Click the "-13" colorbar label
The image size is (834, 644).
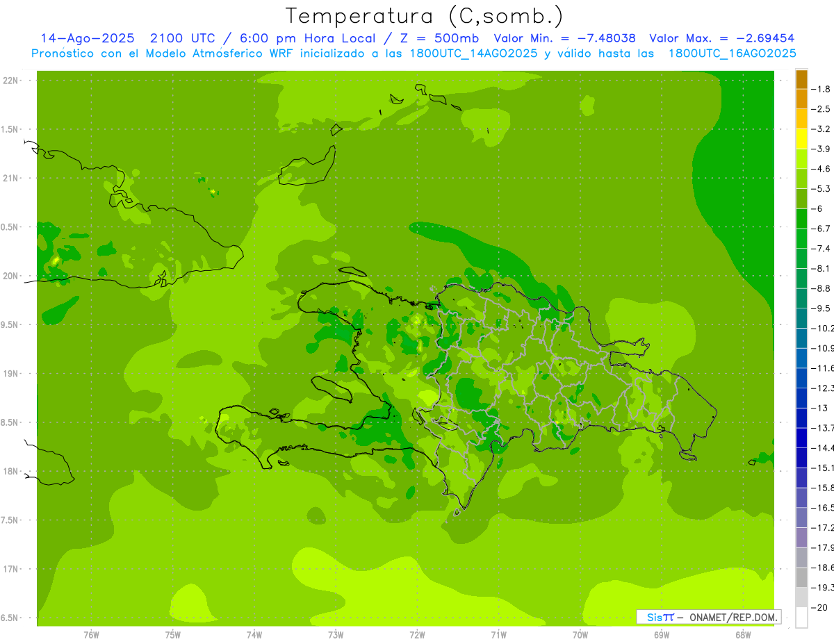[x=819, y=408]
